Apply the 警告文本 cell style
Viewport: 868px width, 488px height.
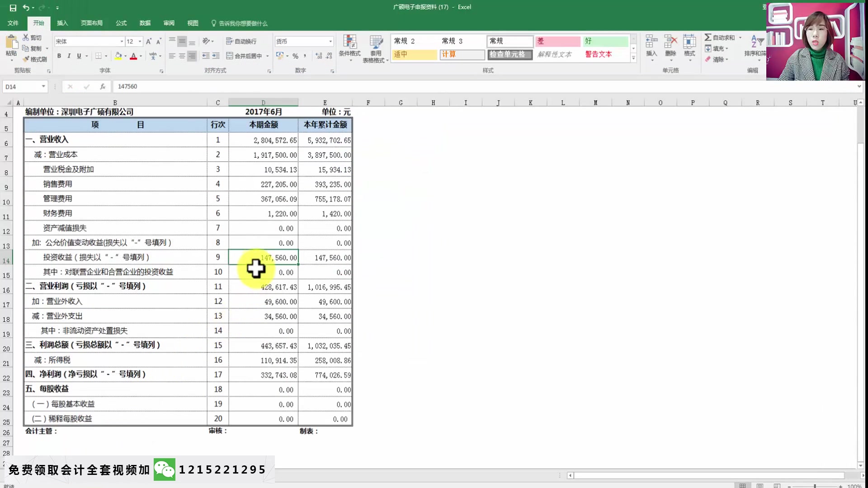pos(598,54)
